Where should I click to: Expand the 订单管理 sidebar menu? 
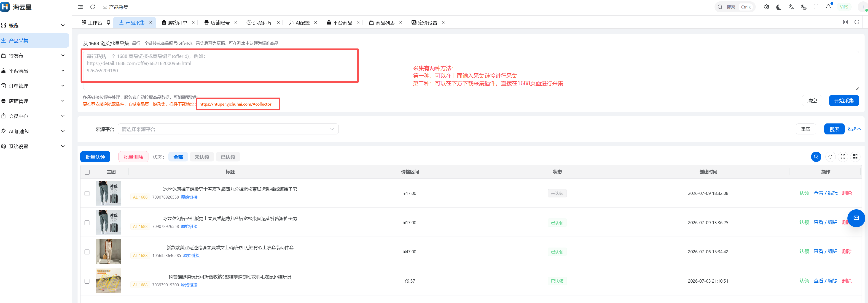click(x=34, y=86)
